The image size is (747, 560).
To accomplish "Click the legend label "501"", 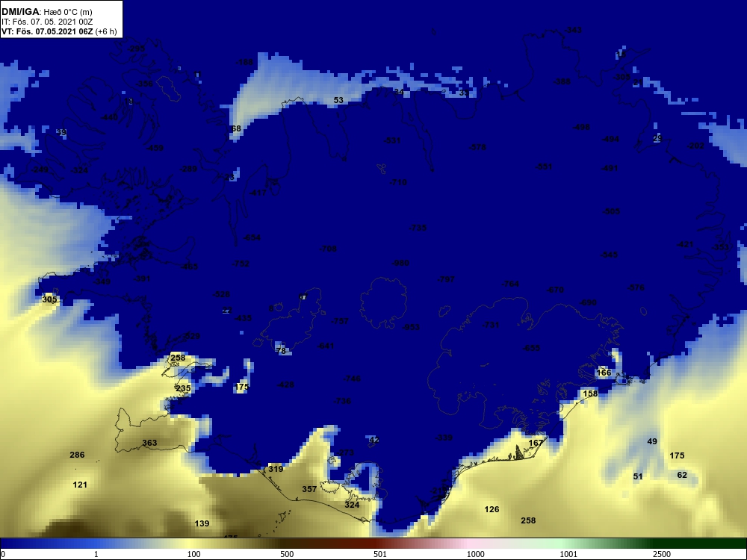I will [x=380, y=554].
